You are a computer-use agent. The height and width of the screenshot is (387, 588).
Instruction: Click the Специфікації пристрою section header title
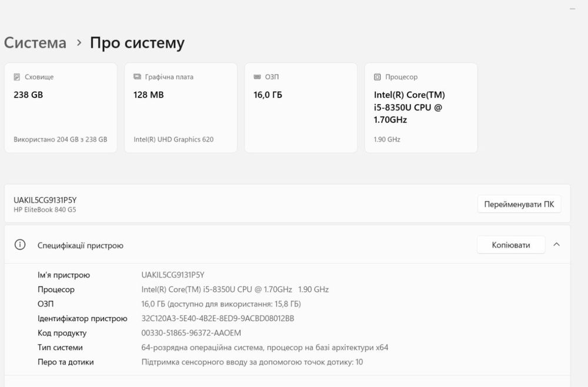point(81,245)
